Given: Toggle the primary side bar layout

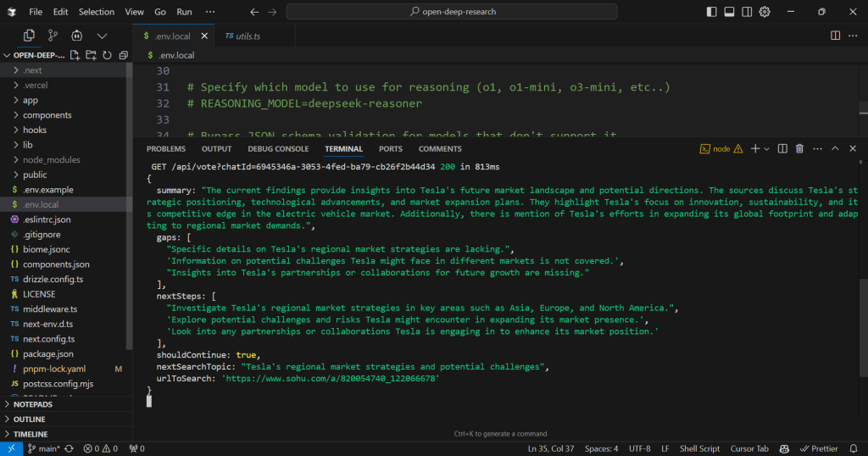Looking at the screenshot, I should point(710,12).
